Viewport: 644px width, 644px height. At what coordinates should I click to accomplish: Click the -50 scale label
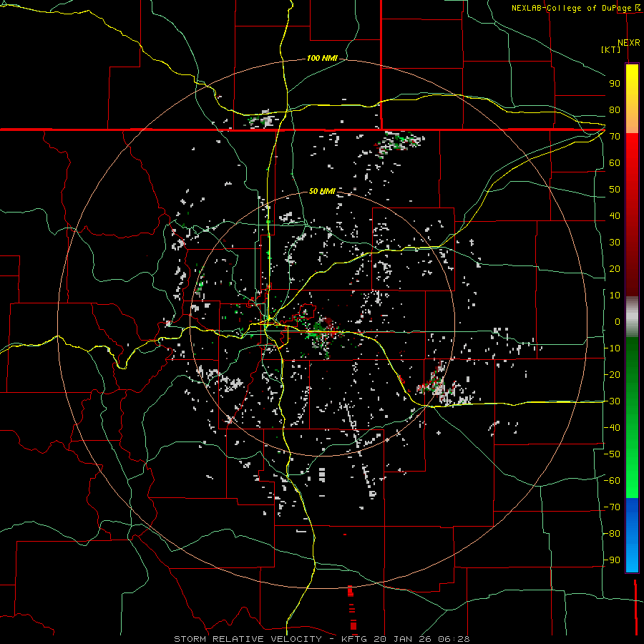point(612,454)
